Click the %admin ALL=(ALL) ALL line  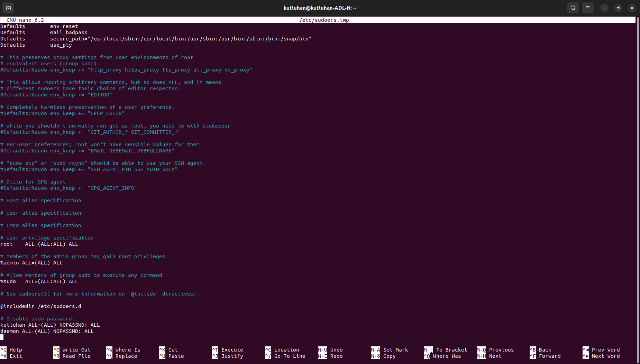click(31, 263)
